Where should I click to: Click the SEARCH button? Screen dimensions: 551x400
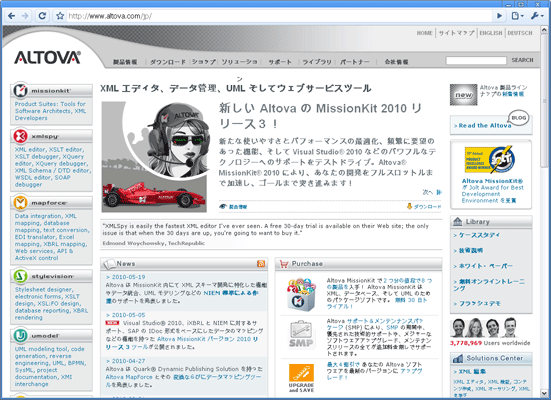point(522,60)
